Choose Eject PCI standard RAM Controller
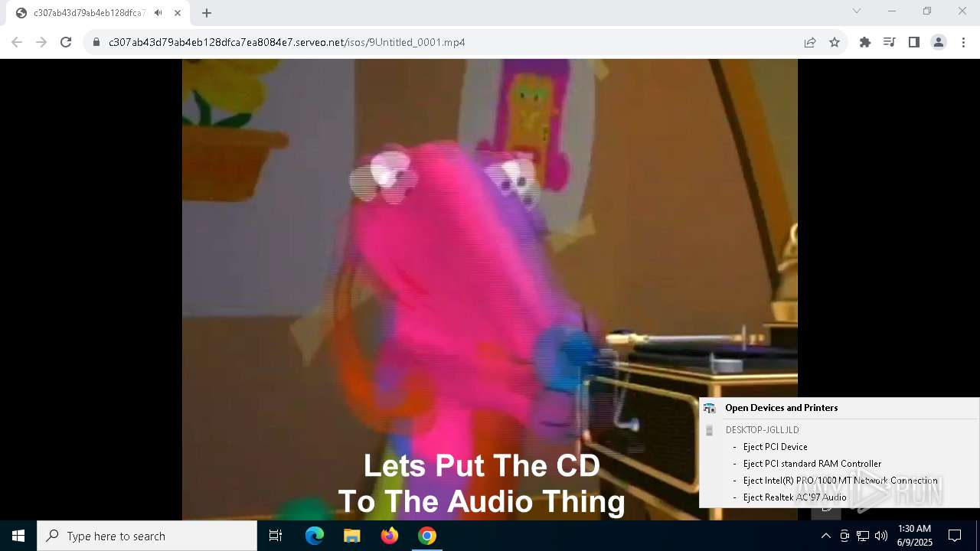This screenshot has width=980, height=551. coord(812,464)
